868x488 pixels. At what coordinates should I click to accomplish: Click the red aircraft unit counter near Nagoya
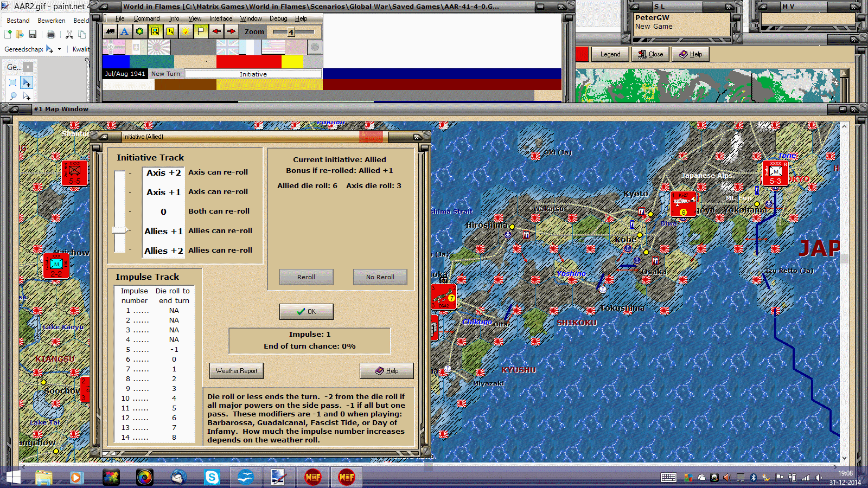683,204
